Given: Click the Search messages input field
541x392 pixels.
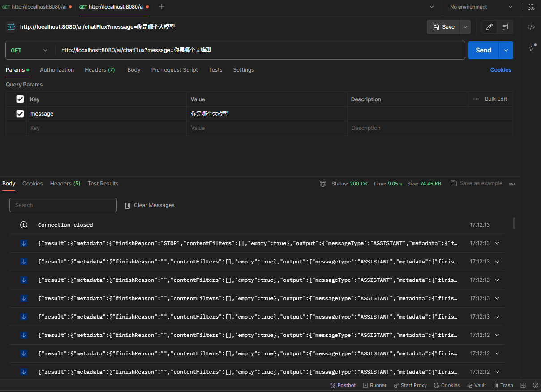Looking at the screenshot, I should pyautogui.click(x=63, y=205).
